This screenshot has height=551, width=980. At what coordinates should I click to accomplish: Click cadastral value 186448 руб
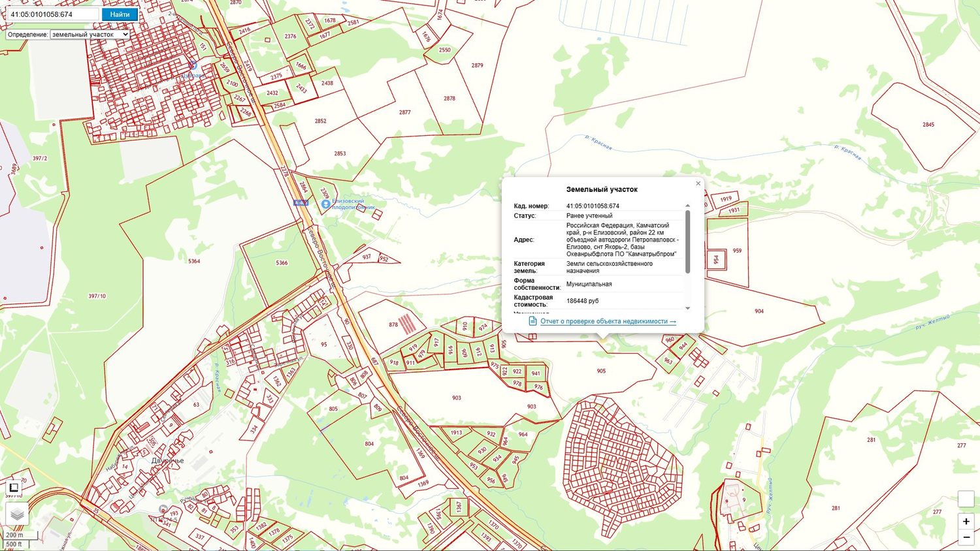coord(582,301)
